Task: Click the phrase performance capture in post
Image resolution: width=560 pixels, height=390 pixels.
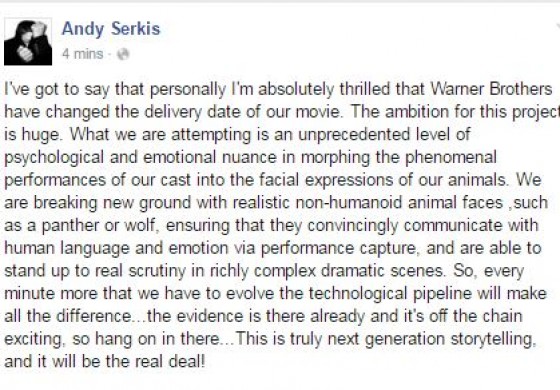Action: coord(338,249)
